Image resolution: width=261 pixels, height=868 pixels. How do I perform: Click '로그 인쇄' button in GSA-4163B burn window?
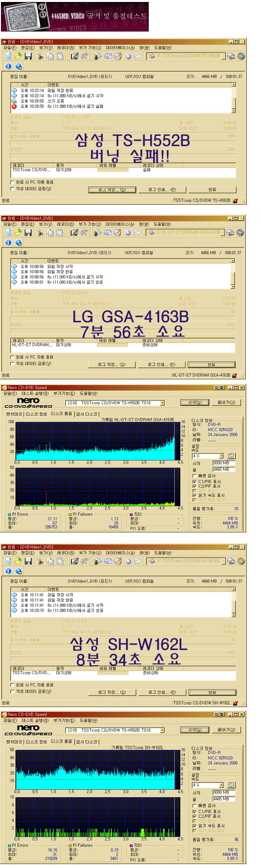point(162,365)
